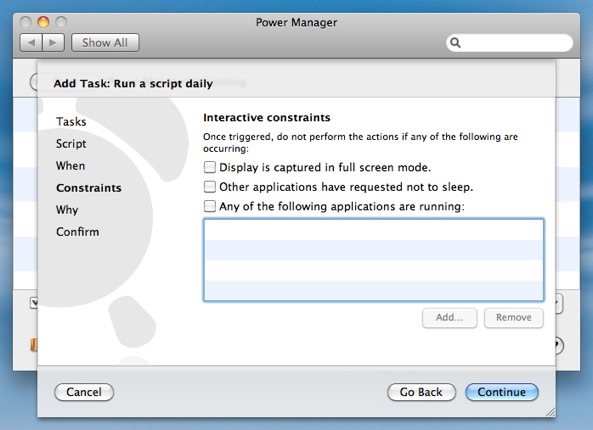The image size is (593, 430).
Task: Select the Why step in sidebar
Action: (67, 210)
